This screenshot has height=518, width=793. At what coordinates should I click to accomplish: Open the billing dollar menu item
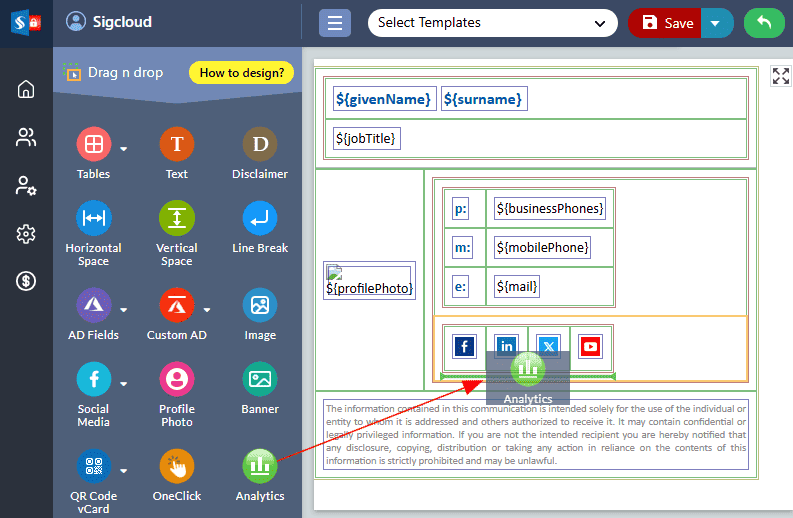[26, 281]
